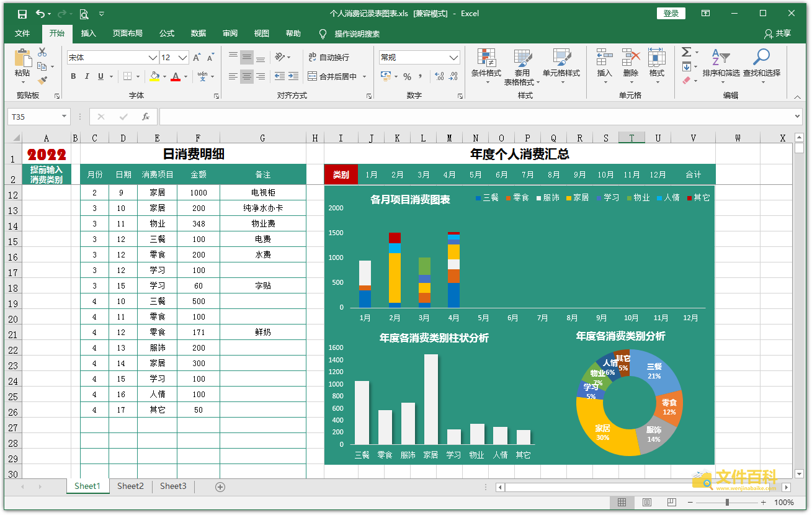Switch to the 公式 Formulas tab
This screenshot has height=515, width=812.
[x=167, y=34]
